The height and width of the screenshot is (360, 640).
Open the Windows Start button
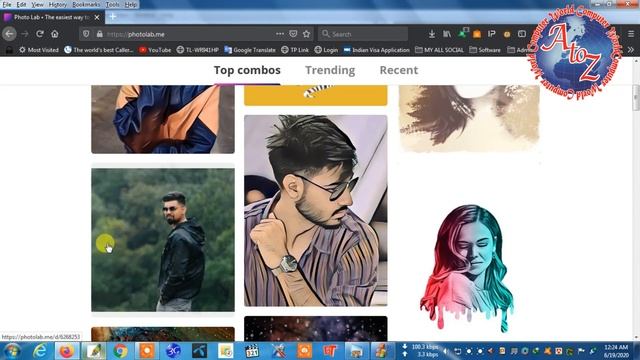point(12,351)
